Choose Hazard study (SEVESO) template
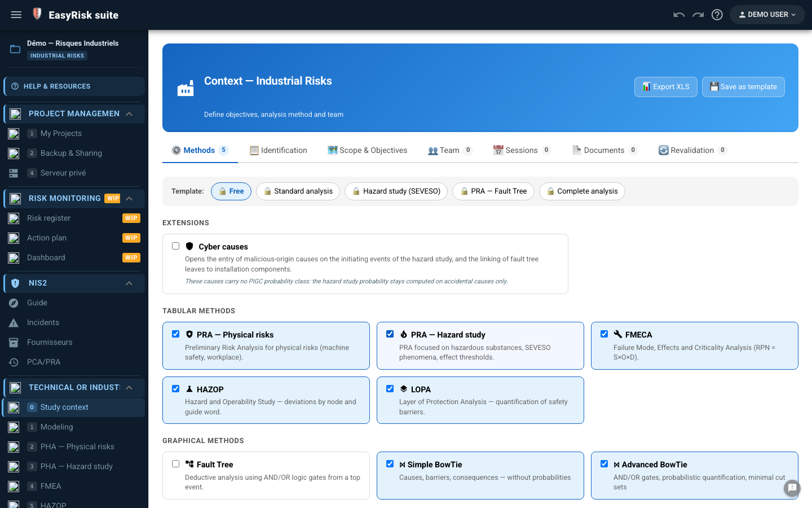This screenshot has width=812, height=508. (396, 191)
